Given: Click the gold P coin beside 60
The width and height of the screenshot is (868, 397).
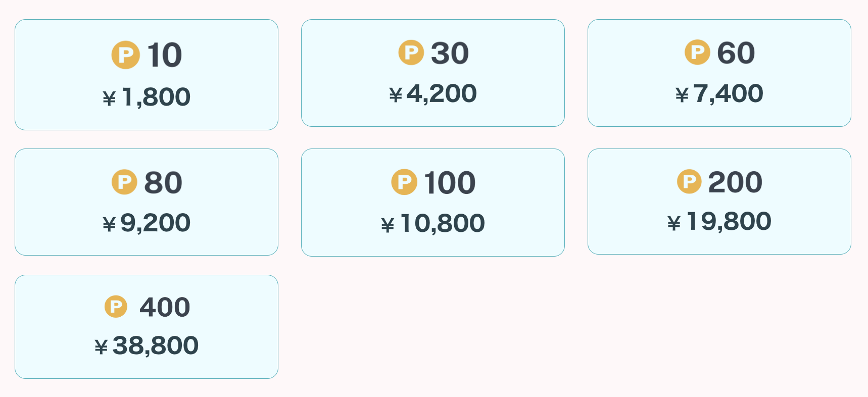Looking at the screenshot, I should click(697, 53).
